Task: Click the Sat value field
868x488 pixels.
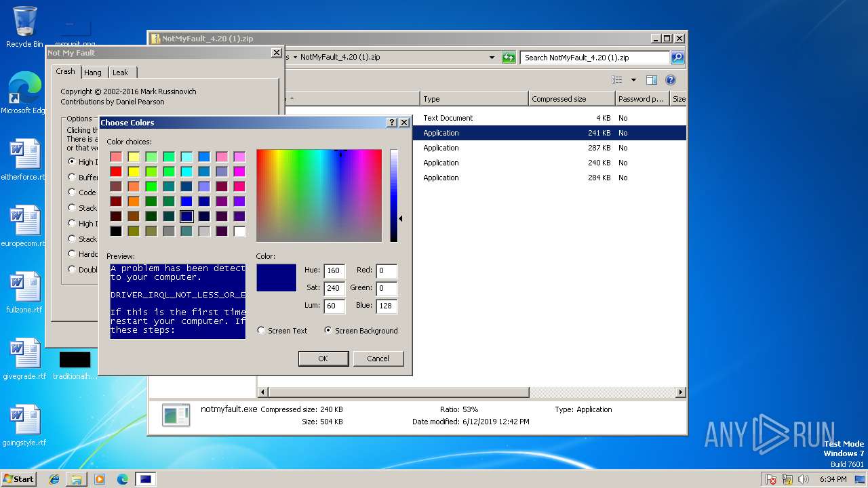Action: (x=334, y=288)
